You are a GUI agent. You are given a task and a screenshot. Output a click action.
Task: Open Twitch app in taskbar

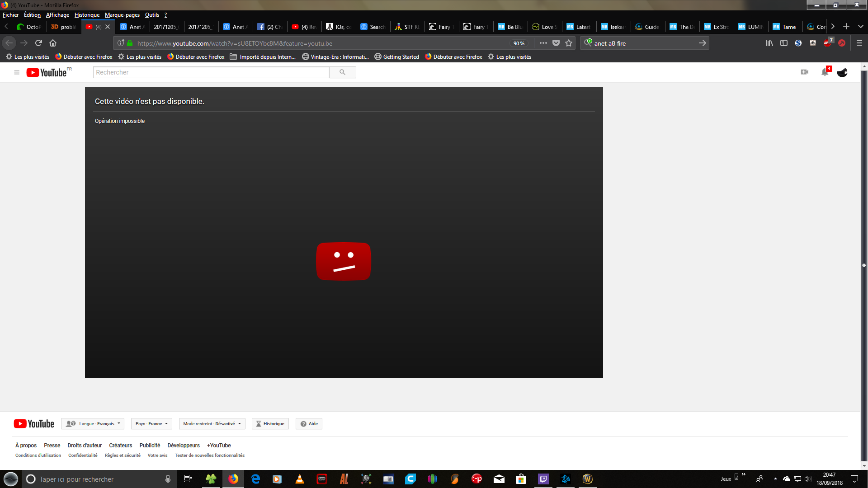click(543, 479)
